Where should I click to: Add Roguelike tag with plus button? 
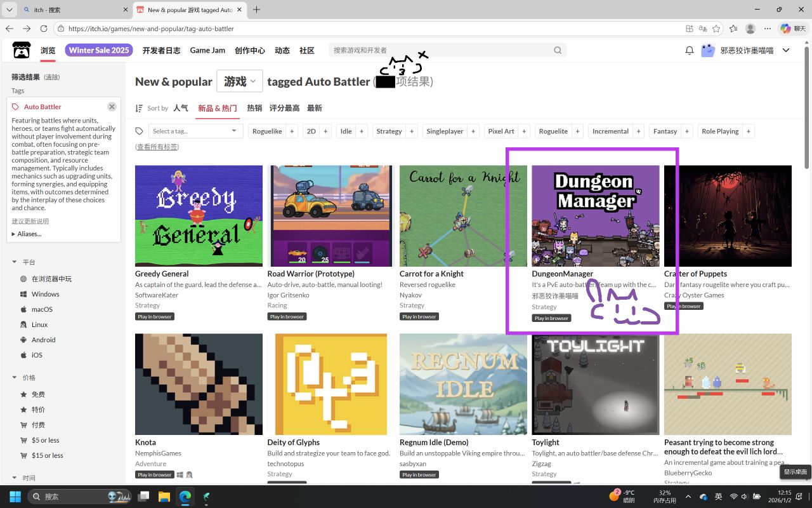pos(292,131)
